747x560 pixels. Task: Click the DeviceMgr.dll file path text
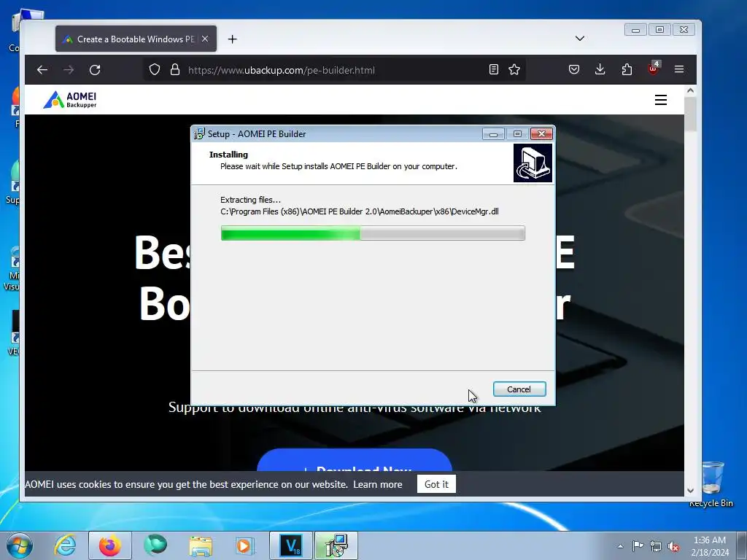(x=360, y=211)
